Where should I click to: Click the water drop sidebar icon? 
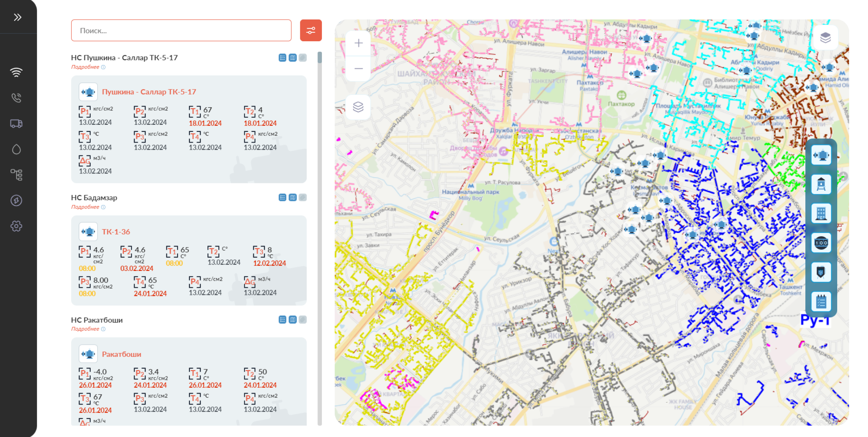[16, 149]
